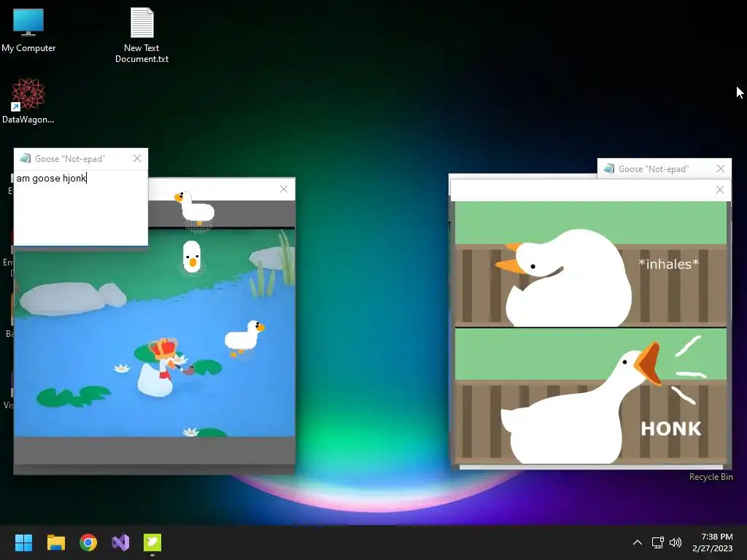
Task: Open the My Computer desktop icon
Action: (x=28, y=30)
